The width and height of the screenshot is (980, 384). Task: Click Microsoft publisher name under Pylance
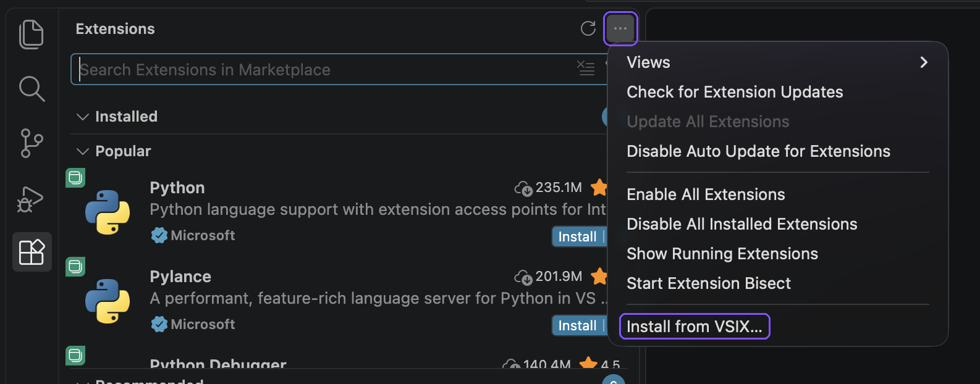(203, 324)
